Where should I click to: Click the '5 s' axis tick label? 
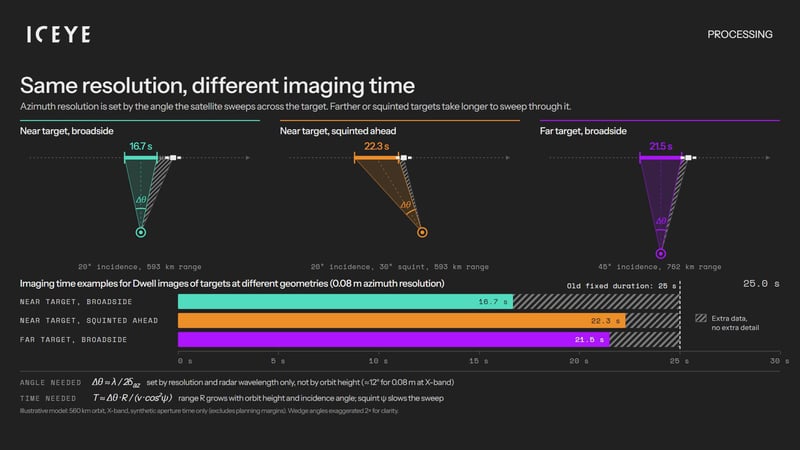(x=278, y=361)
